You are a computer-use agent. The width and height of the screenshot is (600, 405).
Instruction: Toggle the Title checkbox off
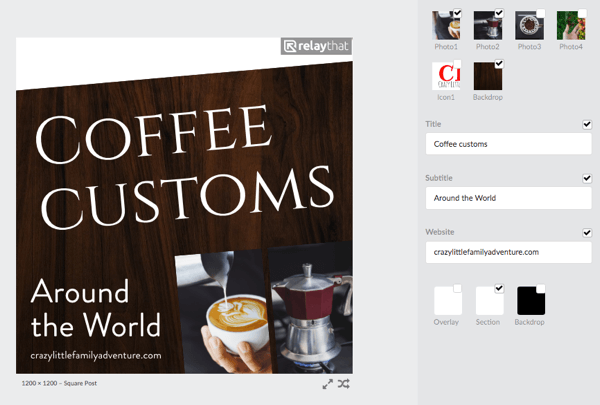click(x=587, y=124)
